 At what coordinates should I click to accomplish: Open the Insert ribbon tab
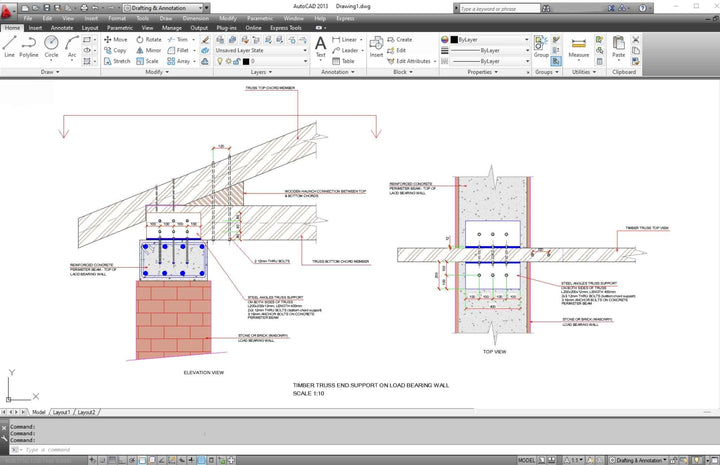[35, 28]
